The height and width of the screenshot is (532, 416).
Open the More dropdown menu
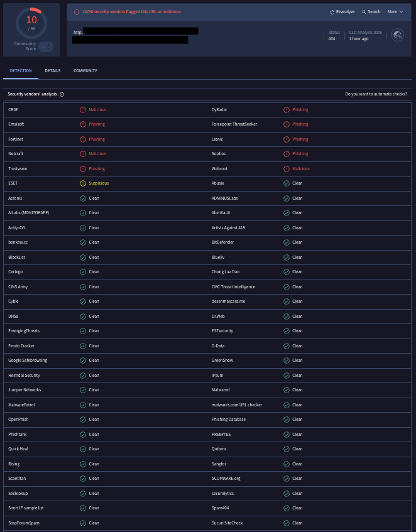click(x=395, y=11)
